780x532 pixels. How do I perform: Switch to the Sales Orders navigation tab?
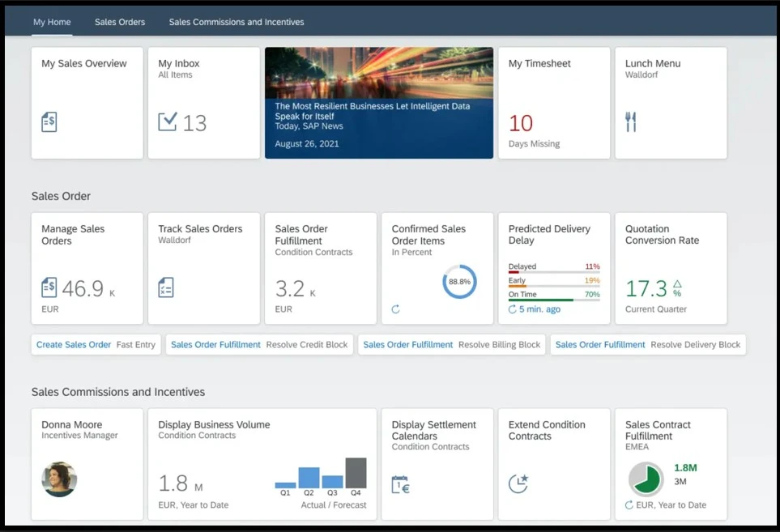point(119,22)
